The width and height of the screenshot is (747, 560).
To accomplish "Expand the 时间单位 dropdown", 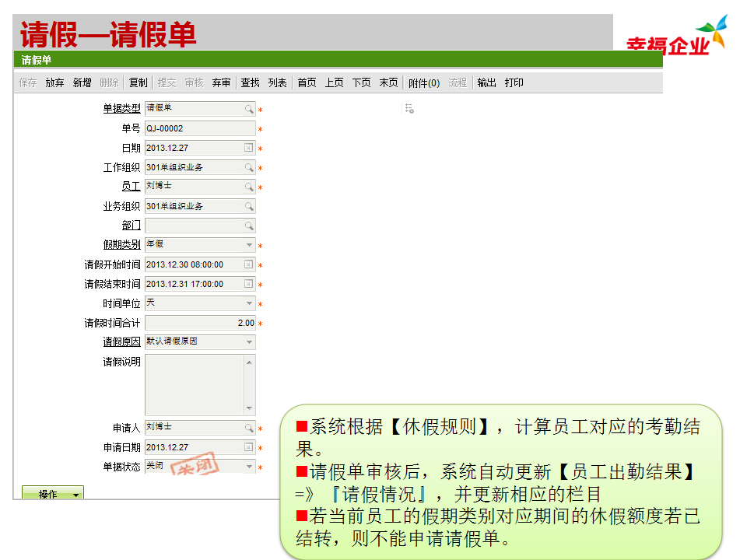I will click(x=249, y=303).
